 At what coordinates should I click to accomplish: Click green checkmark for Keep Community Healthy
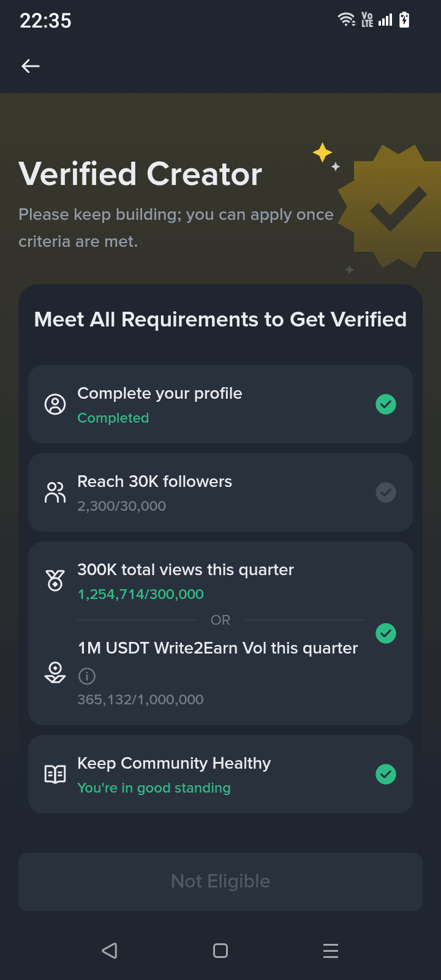386,774
